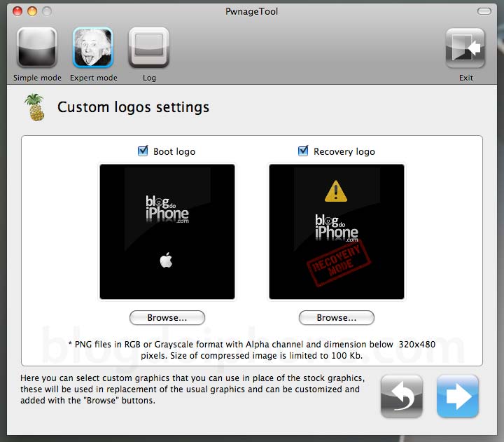
Task: Click the Boot logo preview thumbnail
Action: click(167, 232)
